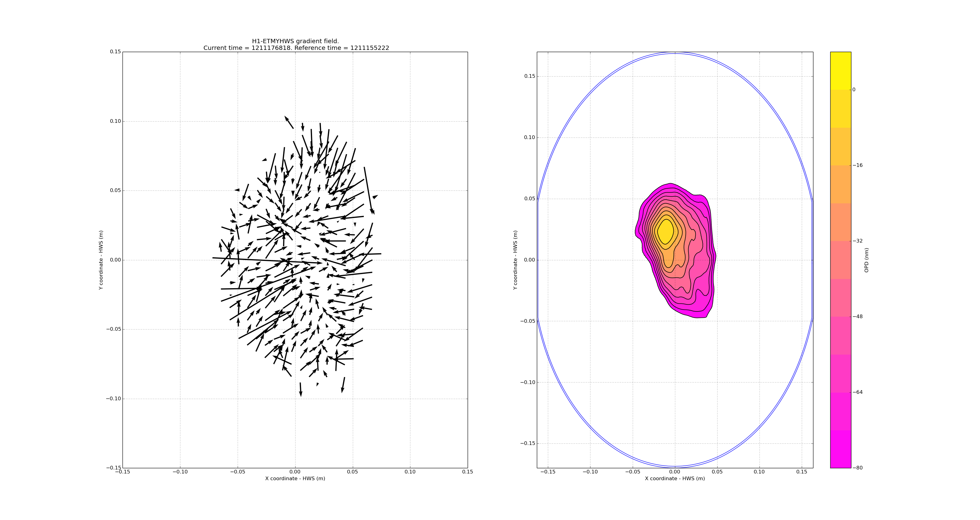Screen dimensions: 980x520
Task: Click the colorbar tick label −32
Action: tap(857, 241)
